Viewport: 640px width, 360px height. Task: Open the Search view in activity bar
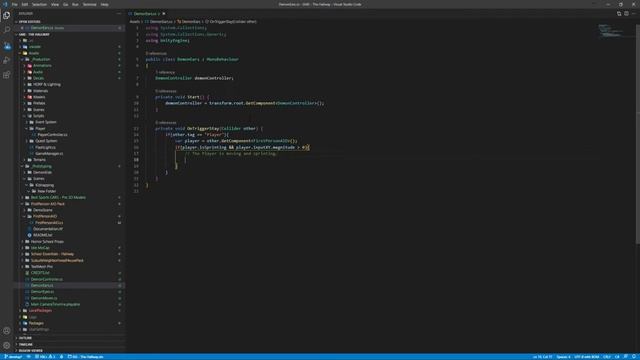click(7, 30)
